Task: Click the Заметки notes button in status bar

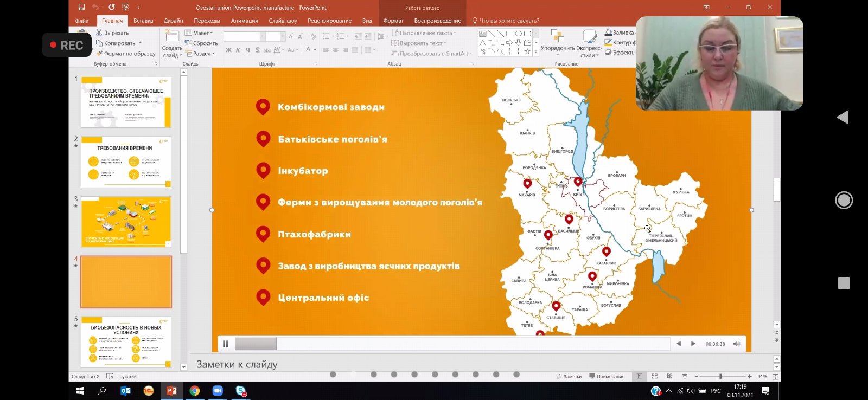Action: [x=569, y=376]
